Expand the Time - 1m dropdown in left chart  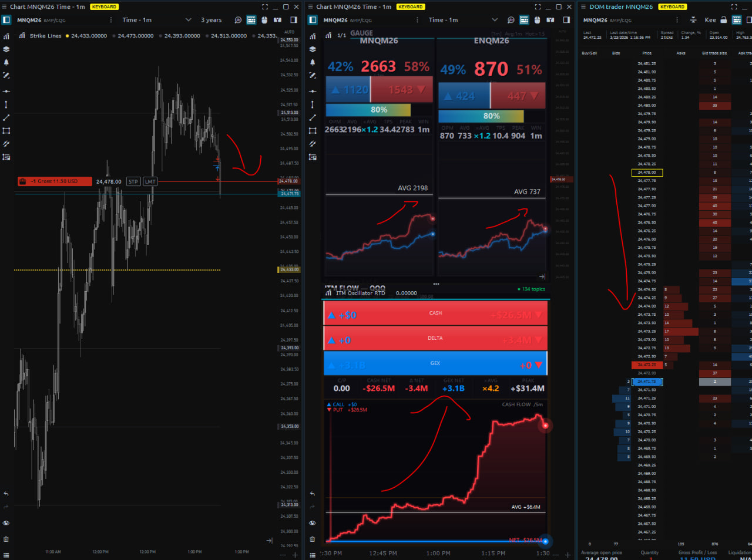(188, 20)
